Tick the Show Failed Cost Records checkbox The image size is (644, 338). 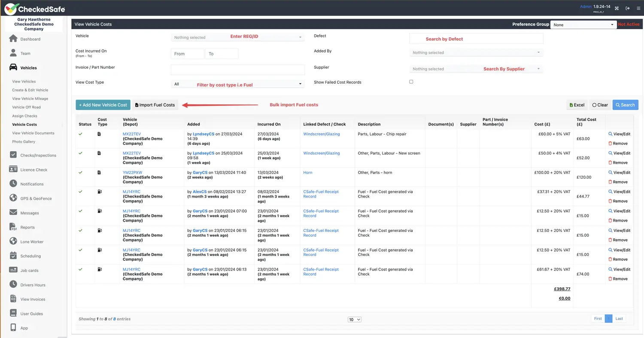coord(411,82)
